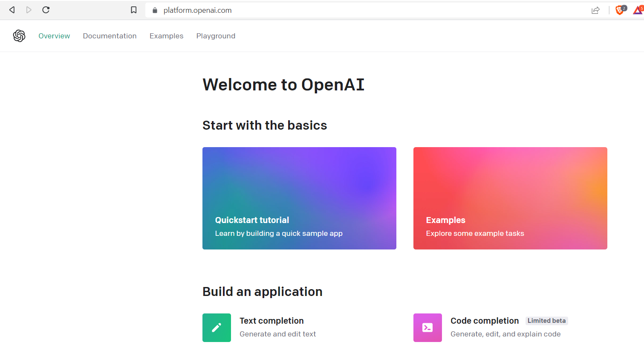Click 'Explore some example tasks' text

pyautogui.click(x=475, y=233)
